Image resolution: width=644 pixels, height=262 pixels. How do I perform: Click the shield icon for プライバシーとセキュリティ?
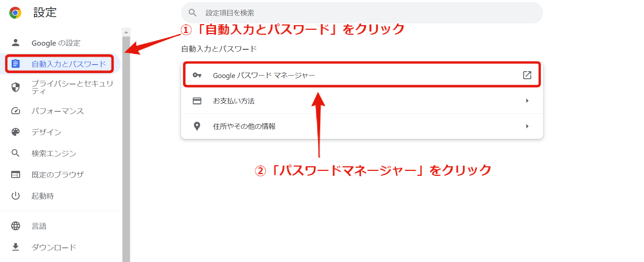click(16, 87)
